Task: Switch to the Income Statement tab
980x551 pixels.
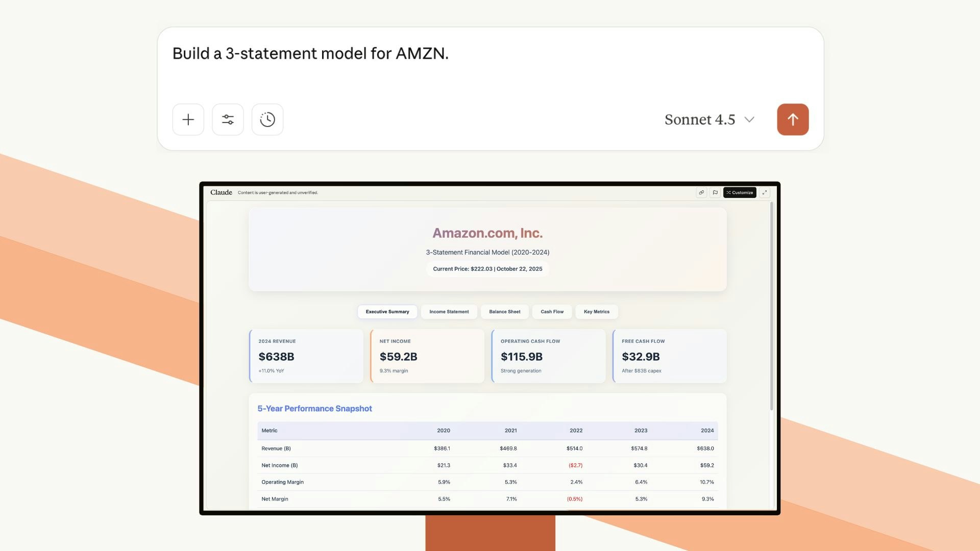Action: coord(449,312)
